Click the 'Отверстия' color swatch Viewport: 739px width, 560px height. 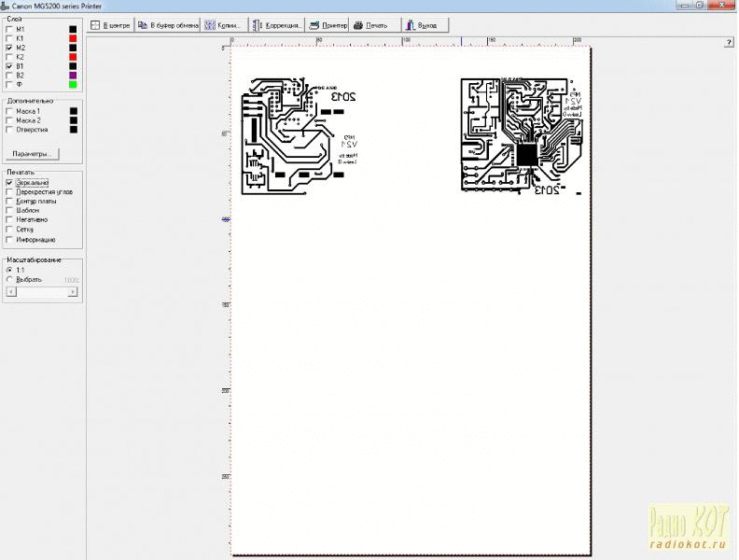[74, 130]
